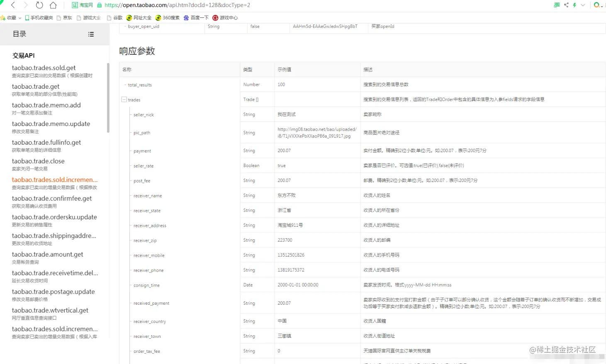This screenshot has height=364, width=606.
Task: Open taobao.trade.memo.add API doc
Action: pos(46,105)
